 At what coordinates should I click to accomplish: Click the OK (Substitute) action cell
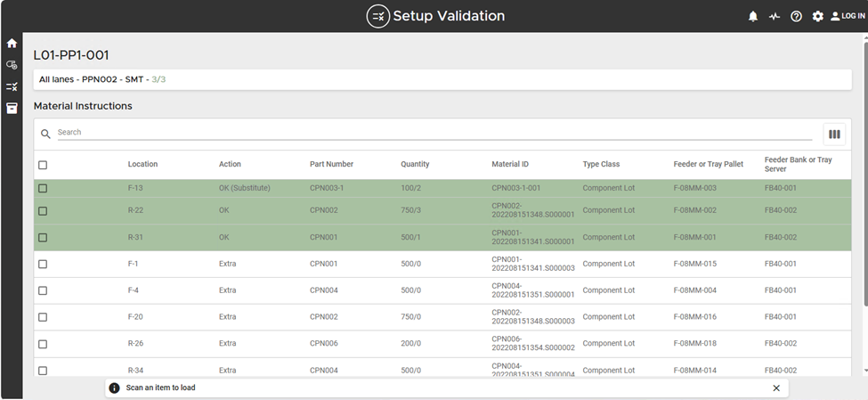click(245, 188)
